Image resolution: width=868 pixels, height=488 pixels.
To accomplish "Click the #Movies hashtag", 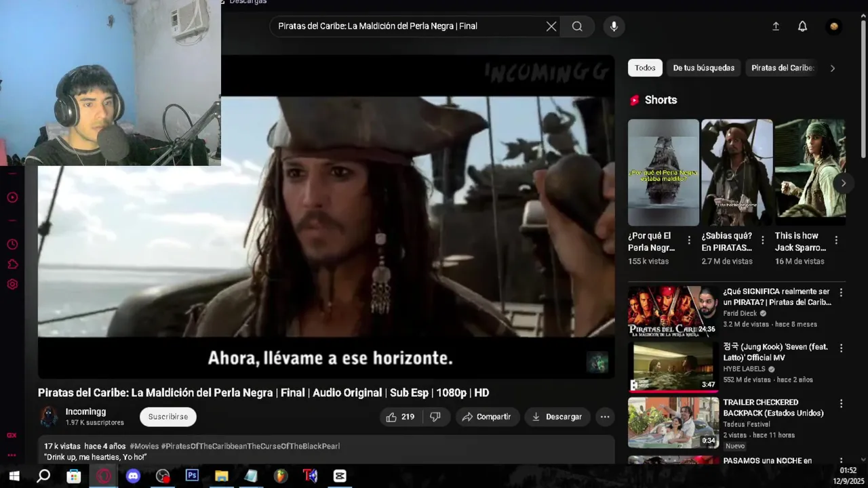I will 144,447.
